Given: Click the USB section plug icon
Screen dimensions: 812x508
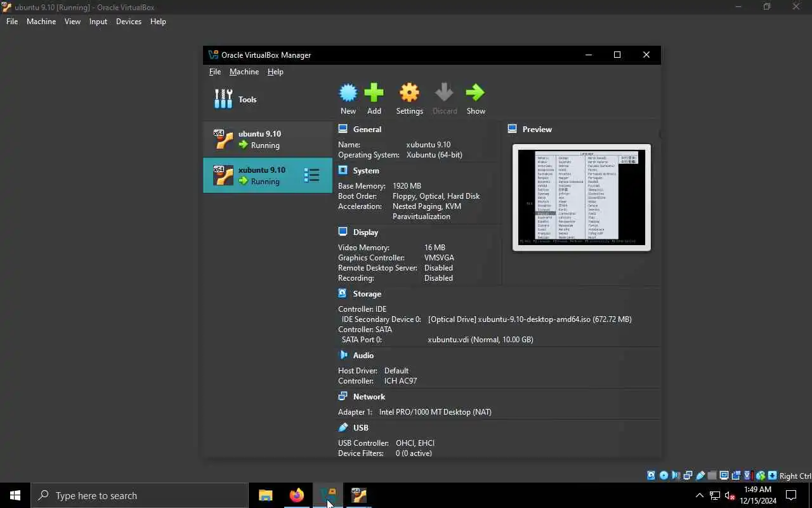Looking at the screenshot, I should [343, 427].
